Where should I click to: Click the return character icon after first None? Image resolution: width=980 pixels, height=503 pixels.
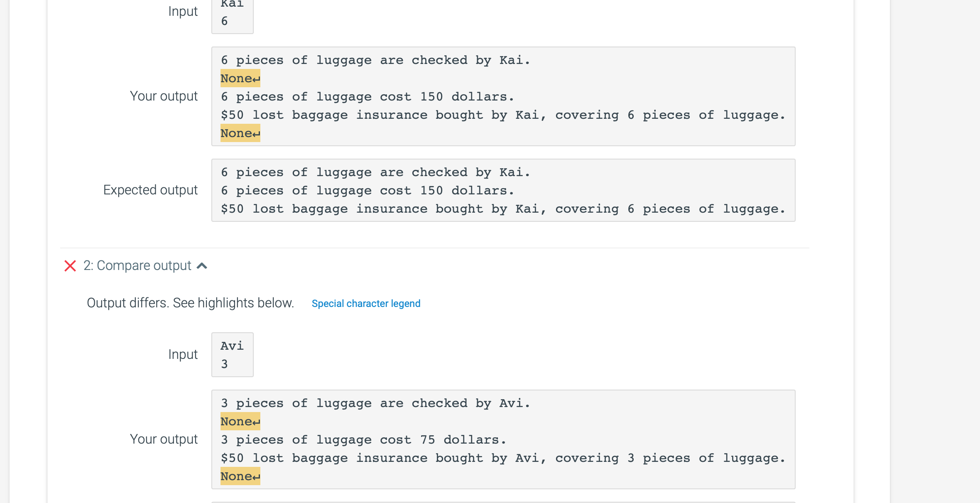[x=256, y=78]
